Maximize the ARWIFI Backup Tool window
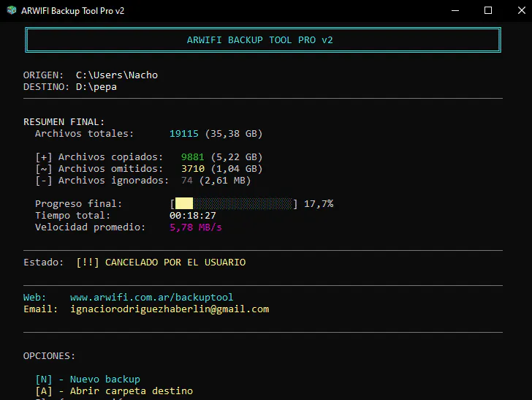Screen dimensions: 532x400 488,10
